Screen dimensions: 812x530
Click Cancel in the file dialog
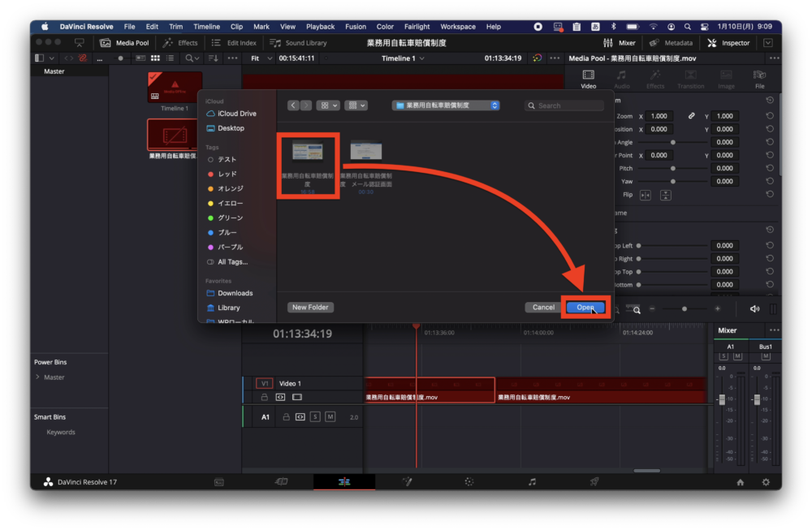coord(543,308)
